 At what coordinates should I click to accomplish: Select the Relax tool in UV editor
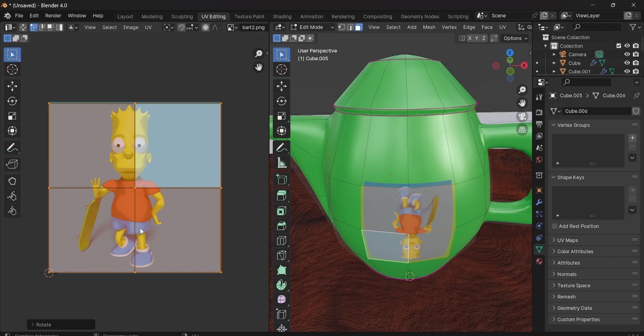click(x=12, y=196)
